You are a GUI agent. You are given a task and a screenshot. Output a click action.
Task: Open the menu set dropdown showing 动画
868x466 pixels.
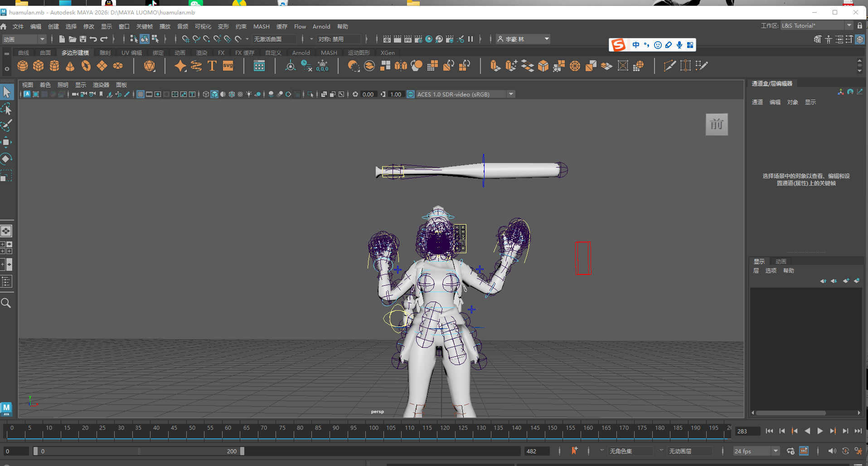24,39
